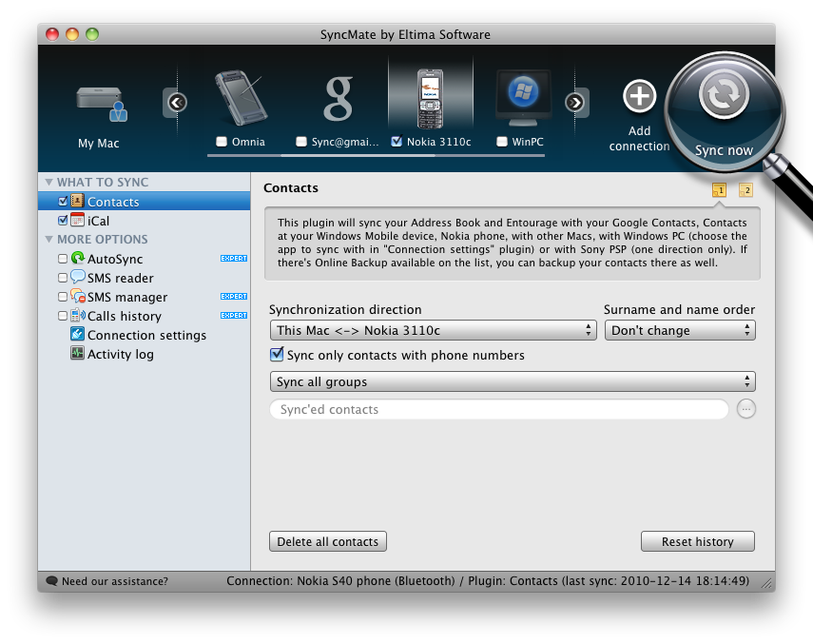This screenshot has width=813, height=644.
Task: Click the Reset history button
Action: point(697,541)
